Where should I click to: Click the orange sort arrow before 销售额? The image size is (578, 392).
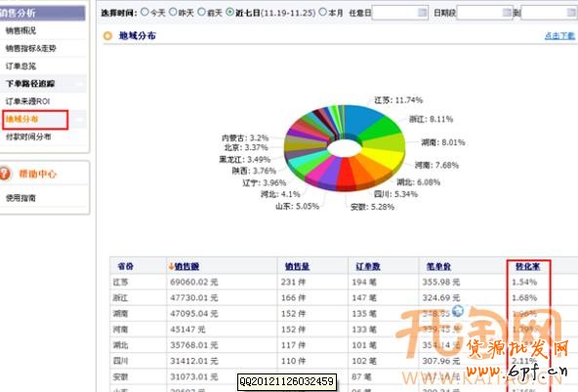pyautogui.click(x=171, y=266)
